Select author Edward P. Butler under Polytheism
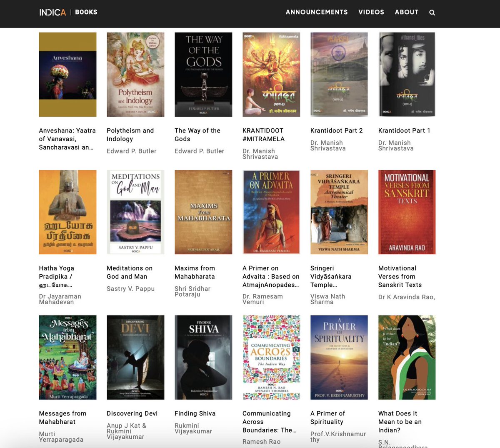 132,151
